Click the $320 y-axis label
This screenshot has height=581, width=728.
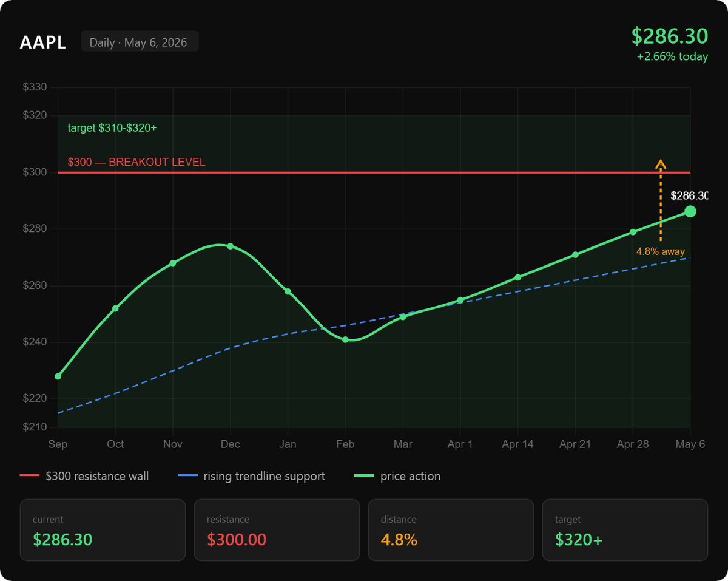point(35,115)
